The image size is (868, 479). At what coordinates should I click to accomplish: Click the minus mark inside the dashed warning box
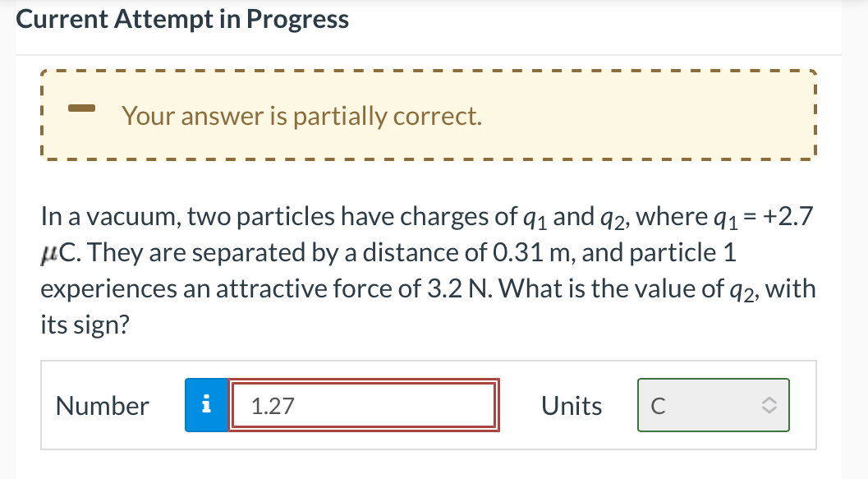point(83,108)
